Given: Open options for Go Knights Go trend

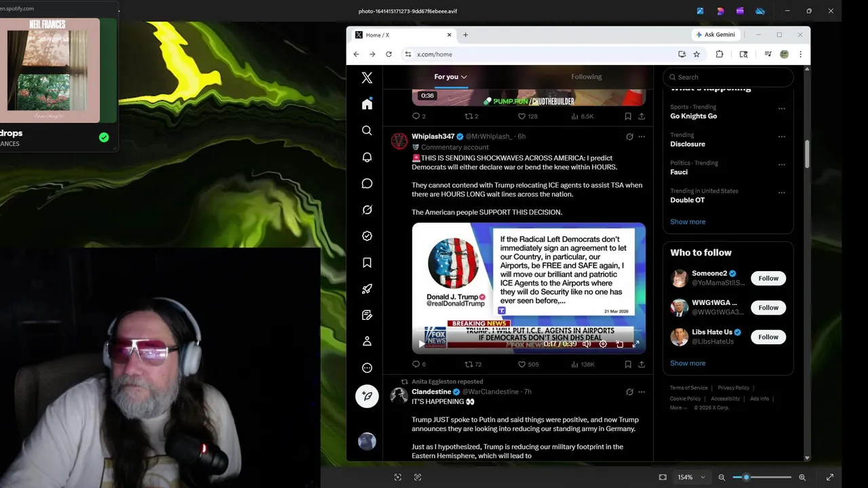Looking at the screenshot, I should (782, 108).
